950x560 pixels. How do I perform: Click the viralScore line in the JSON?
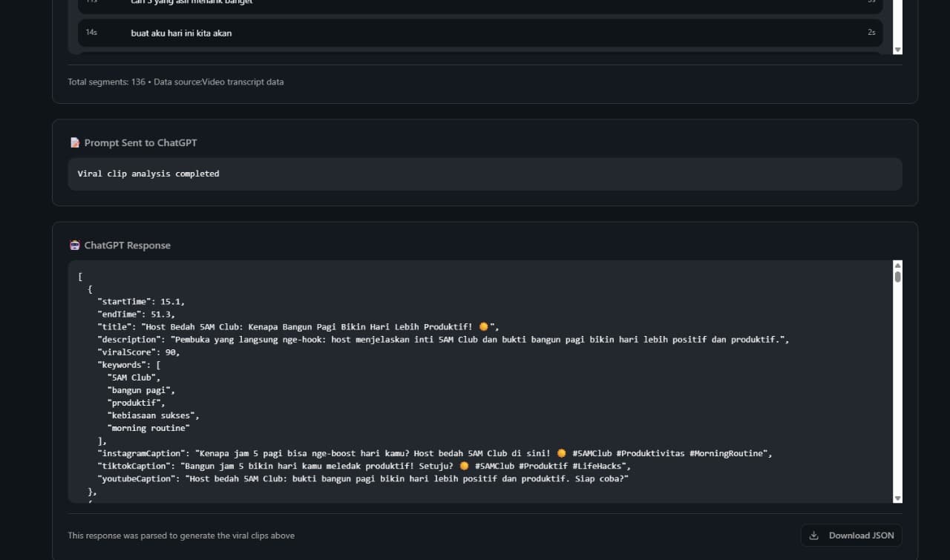click(x=138, y=352)
